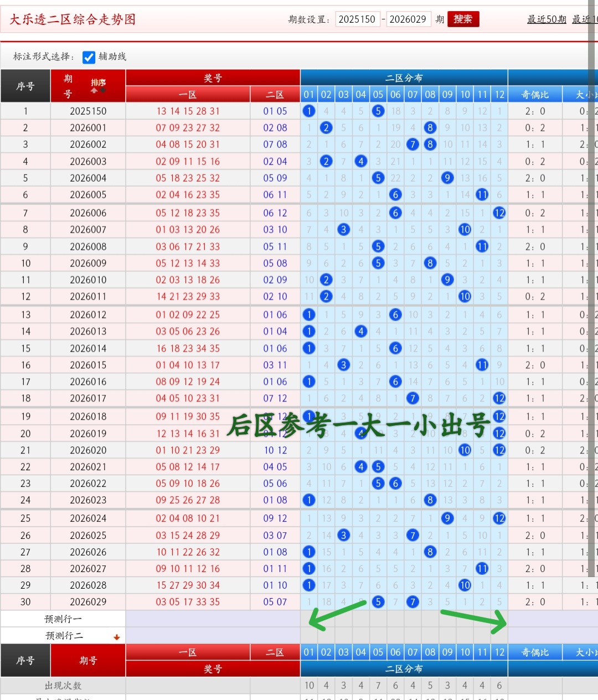Screen dimensions: 598x700
Task: Select back numbers 05 07 in row 2026029
Action: click(x=275, y=602)
